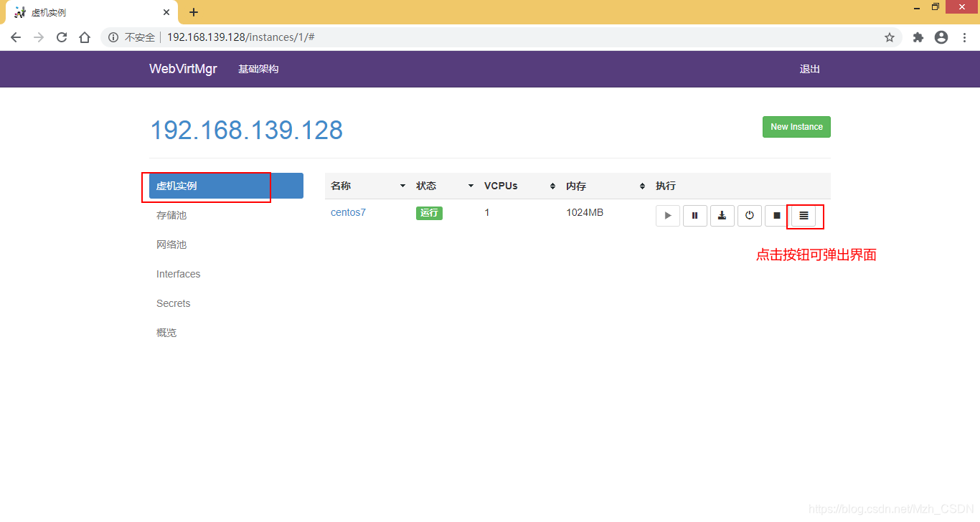The image size is (980, 522).
Task: Click the New Instance button
Action: 796,127
